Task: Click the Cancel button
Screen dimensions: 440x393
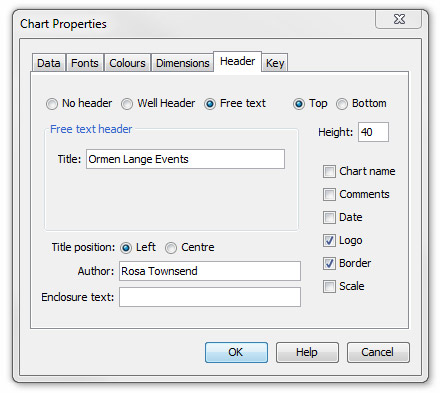Action: pyautogui.click(x=378, y=352)
